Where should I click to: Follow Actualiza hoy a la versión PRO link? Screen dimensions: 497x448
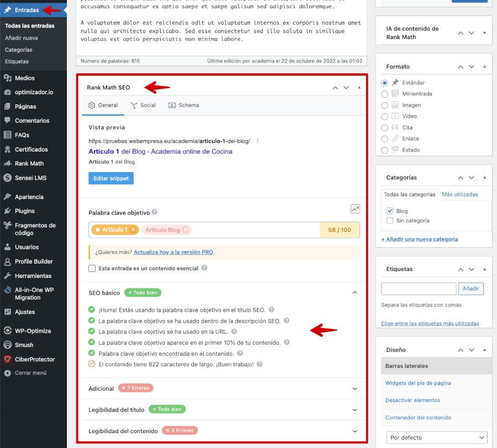coord(173,252)
